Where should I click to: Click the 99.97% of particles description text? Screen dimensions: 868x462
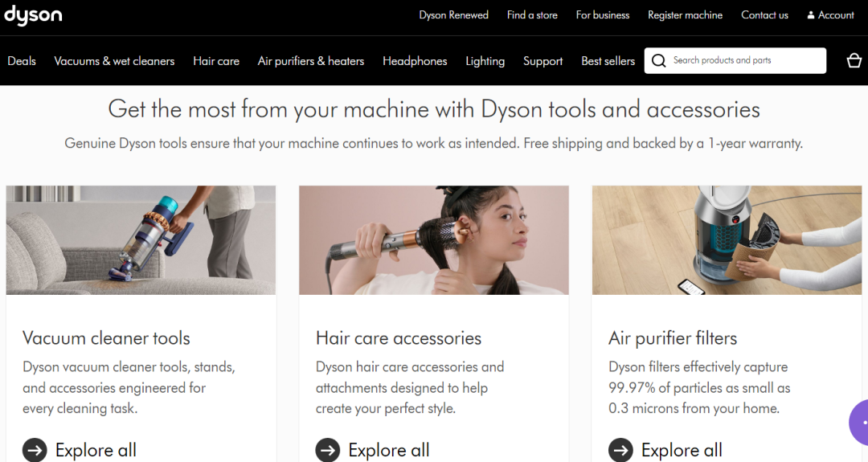(699, 387)
